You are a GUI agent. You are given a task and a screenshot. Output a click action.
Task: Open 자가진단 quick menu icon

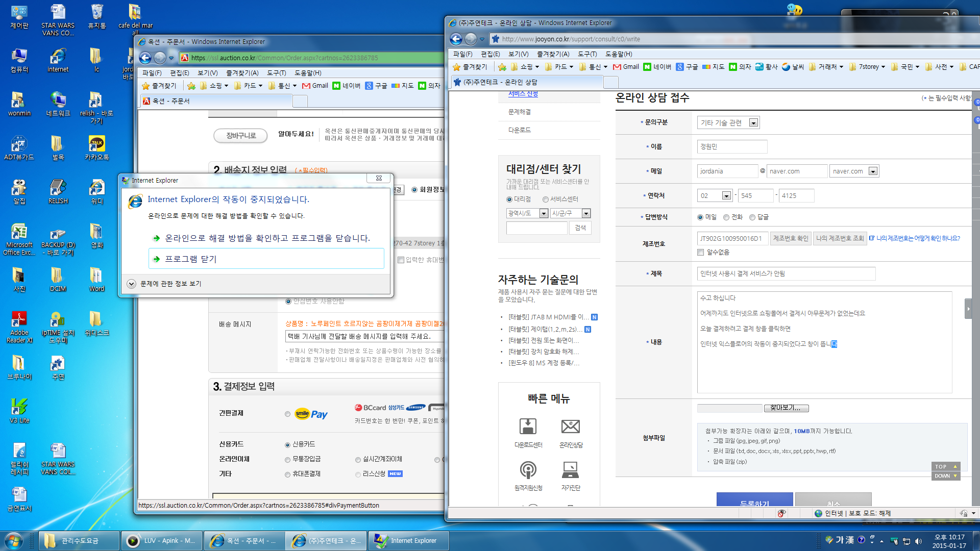tap(571, 475)
